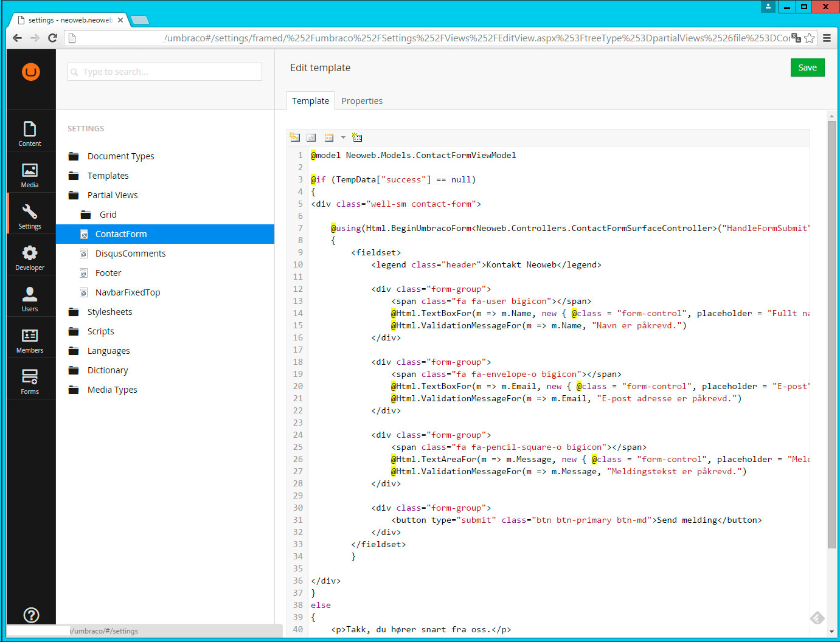Open the DisqusComments partial view
The width and height of the screenshot is (840, 642).
pyautogui.click(x=130, y=254)
